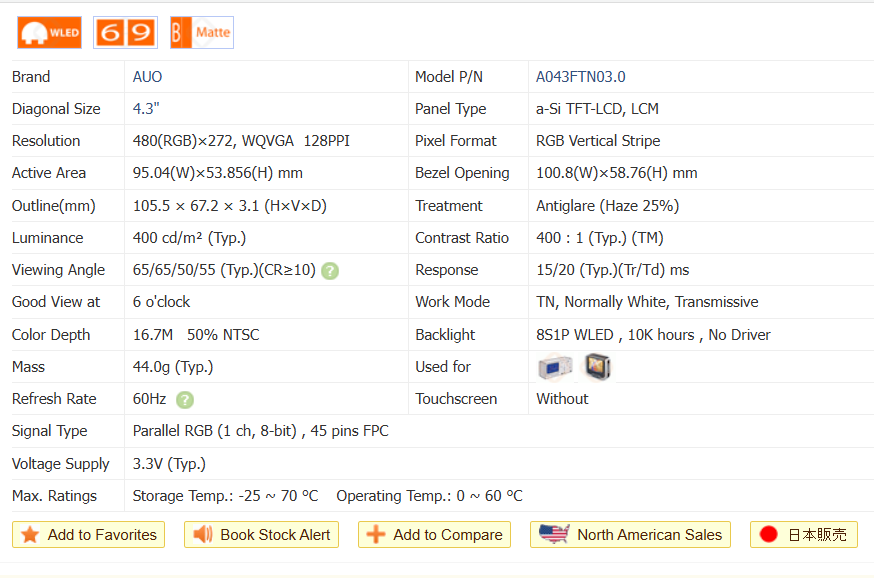The height and width of the screenshot is (578, 874).
Task: Click the star icon on Add to Favorites
Action: pos(30,535)
